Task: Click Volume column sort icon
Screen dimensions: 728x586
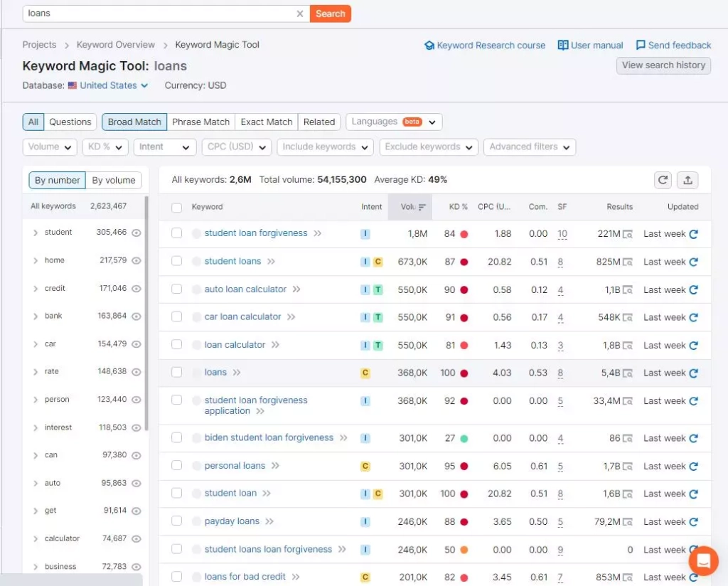Action: [x=422, y=207]
